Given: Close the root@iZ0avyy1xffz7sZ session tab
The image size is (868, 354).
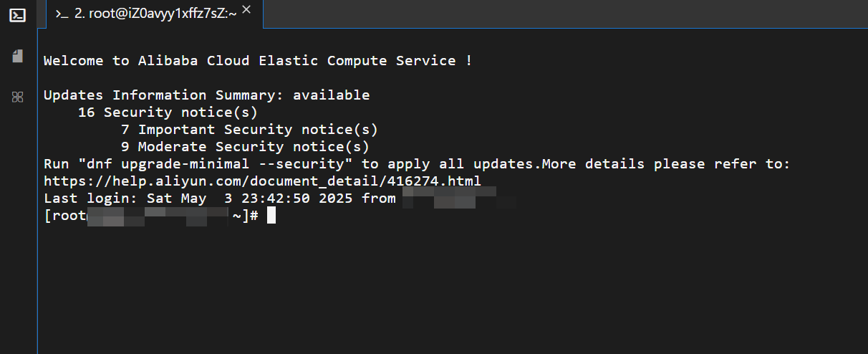Looking at the screenshot, I should coord(246,10).
